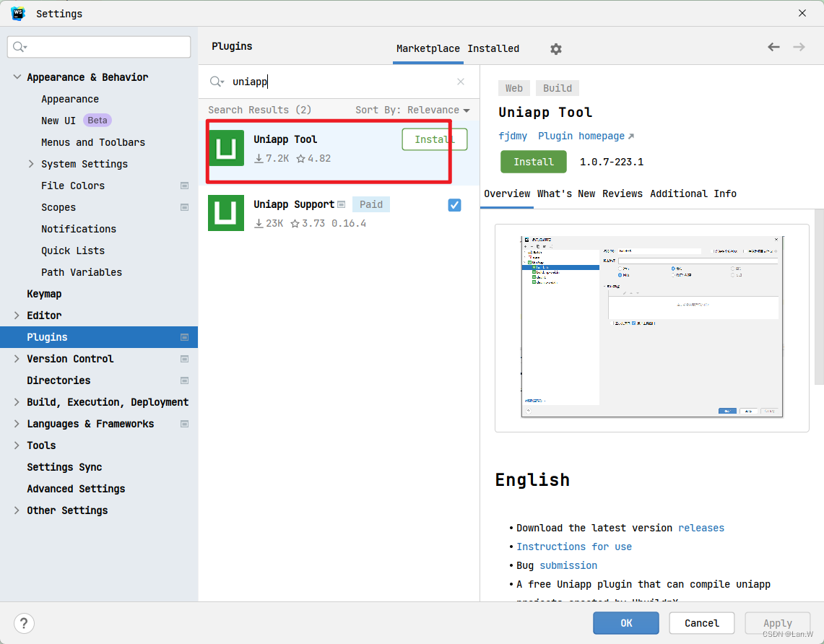This screenshot has height=644, width=824.
Task: Select Quick Lists settings item
Action: point(73,251)
